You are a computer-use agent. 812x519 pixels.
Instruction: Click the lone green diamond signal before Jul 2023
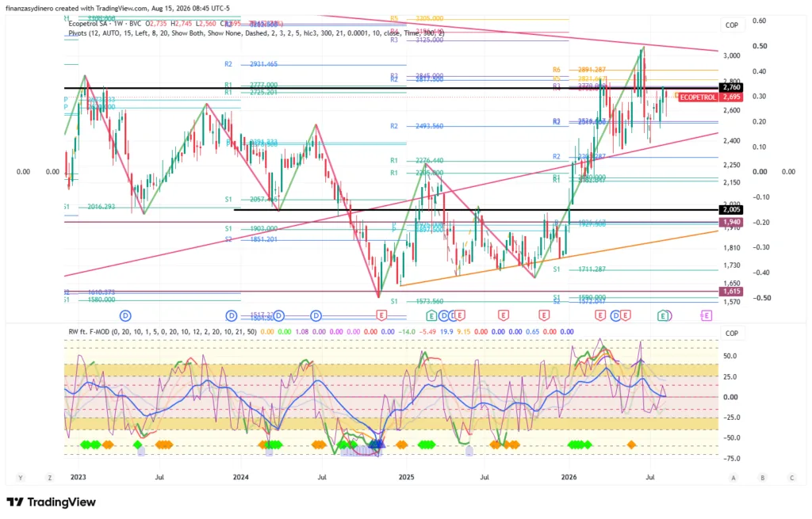137,445
